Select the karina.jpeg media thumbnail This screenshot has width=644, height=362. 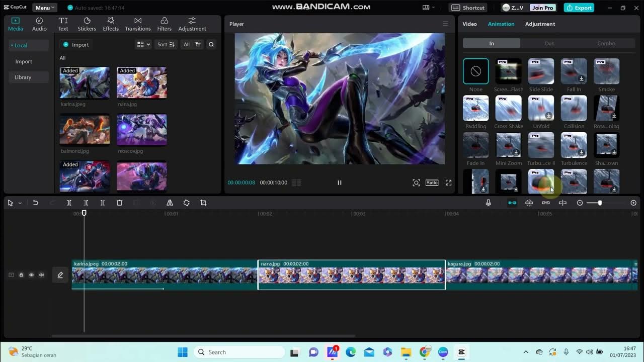pos(85,83)
